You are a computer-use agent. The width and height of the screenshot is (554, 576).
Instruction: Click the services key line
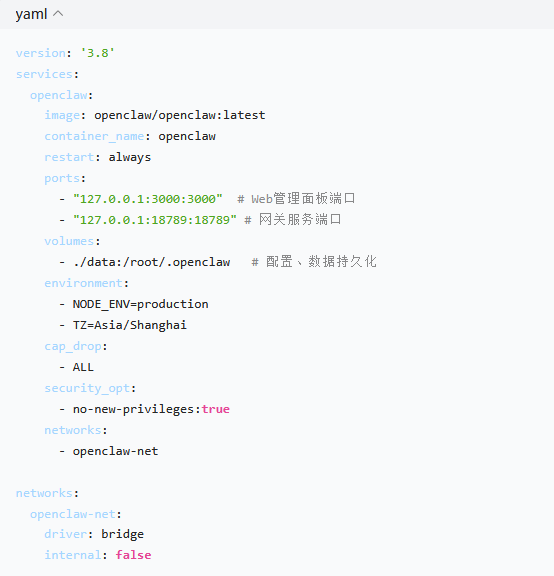pyautogui.click(x=47, y=74)
